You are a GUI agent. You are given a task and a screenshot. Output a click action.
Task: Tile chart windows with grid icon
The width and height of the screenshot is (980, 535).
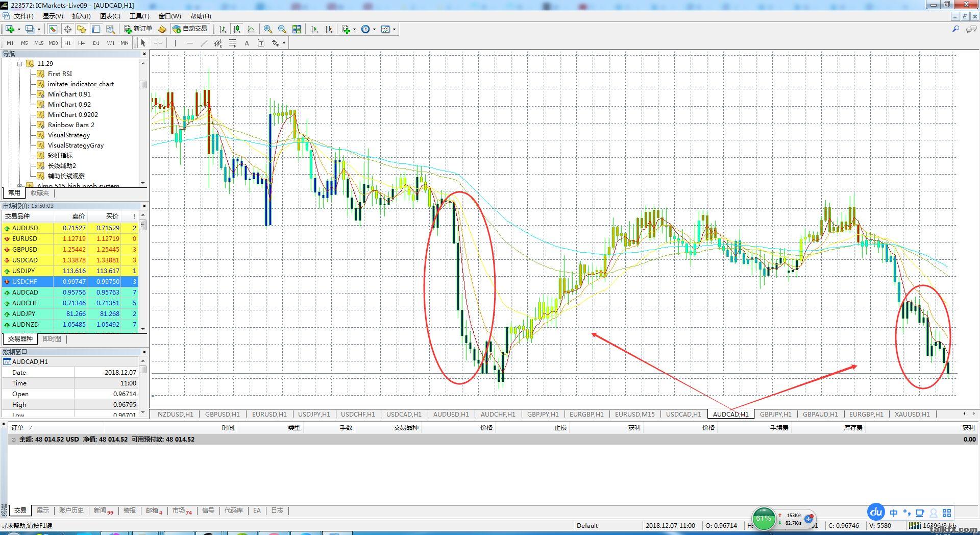(x=297, y=29)
